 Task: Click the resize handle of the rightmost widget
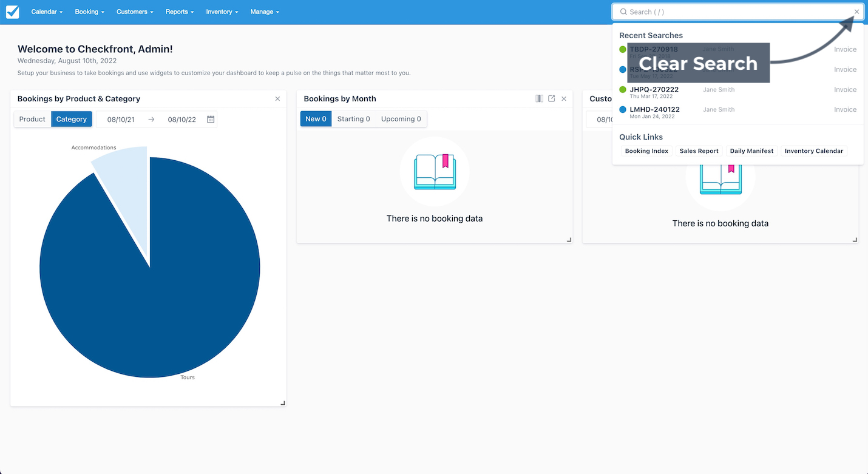855,240
